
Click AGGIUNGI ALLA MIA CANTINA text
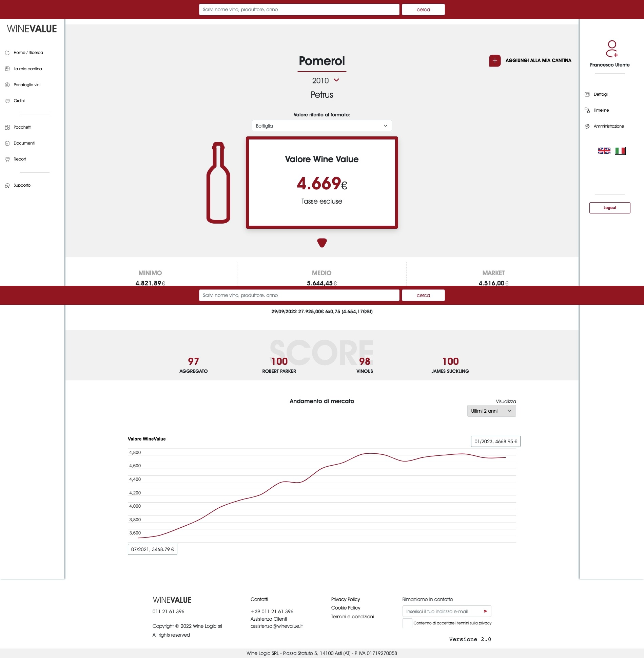[x=538, y=60]
